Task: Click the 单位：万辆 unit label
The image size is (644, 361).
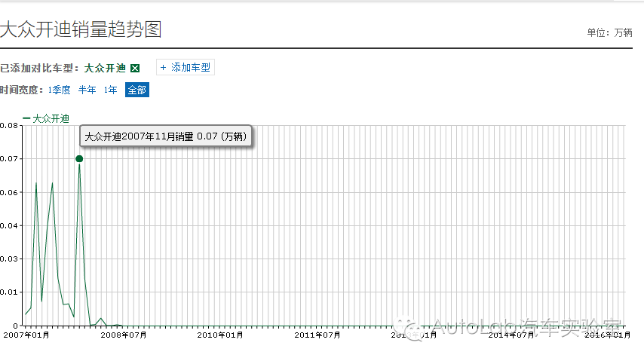Action: click(x=609, y=32)
